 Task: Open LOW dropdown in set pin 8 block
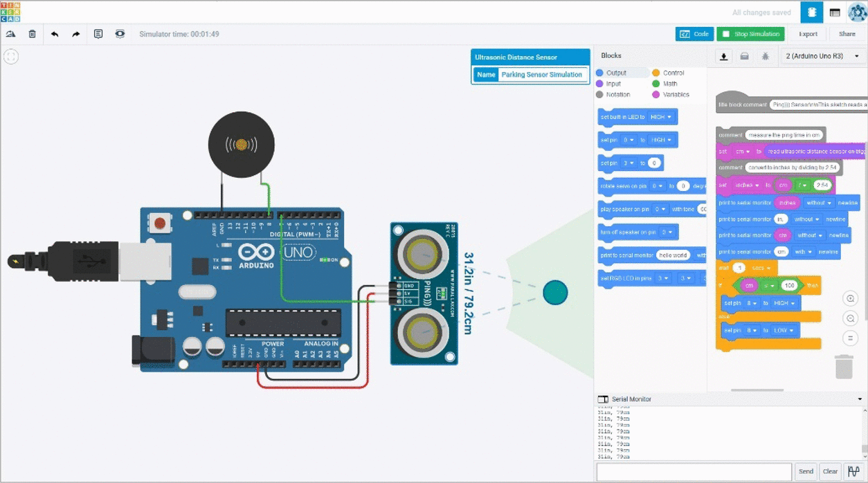tap(784, 331)
